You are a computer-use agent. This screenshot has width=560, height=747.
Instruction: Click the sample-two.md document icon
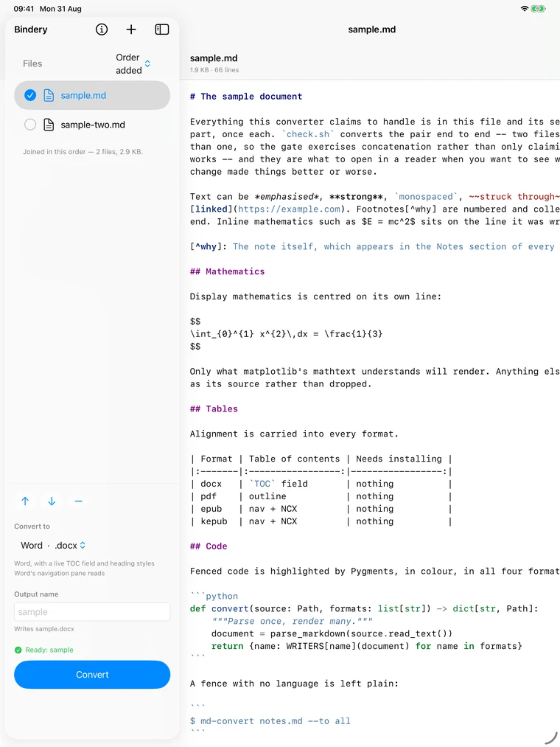(x=49, y=125)
